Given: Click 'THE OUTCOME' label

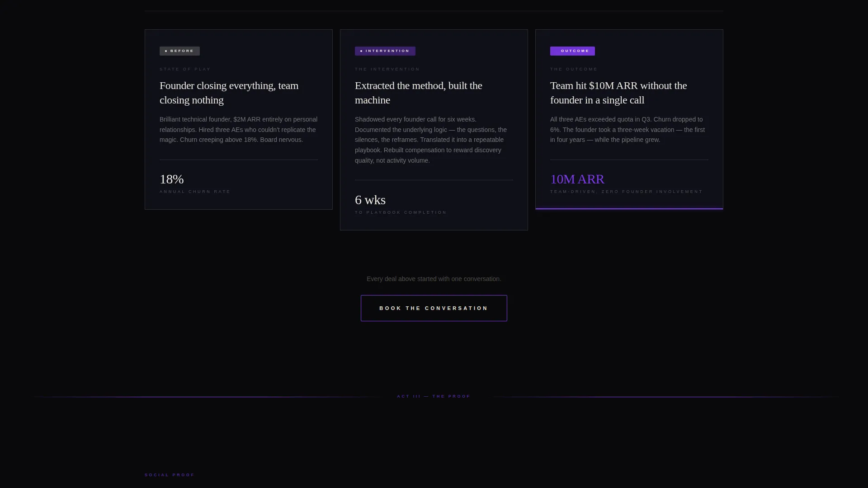Looking at the screenshot, I should coord(574,69).
